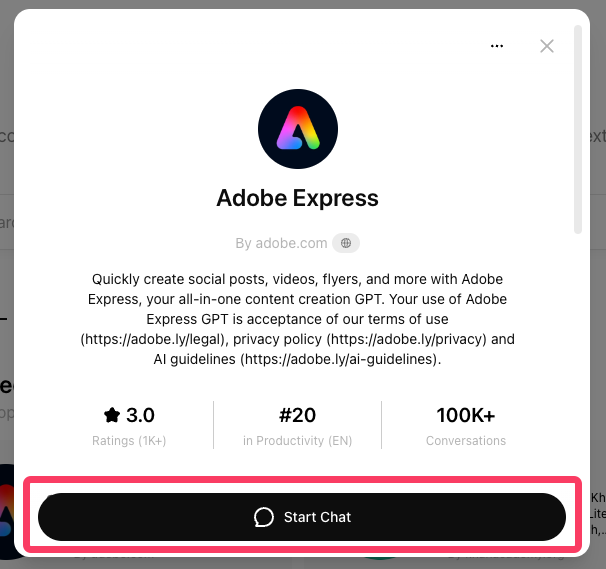
Task: Click the "Conversations" label under 100K+
Action: pyautogui.click(x=466, y=440)
